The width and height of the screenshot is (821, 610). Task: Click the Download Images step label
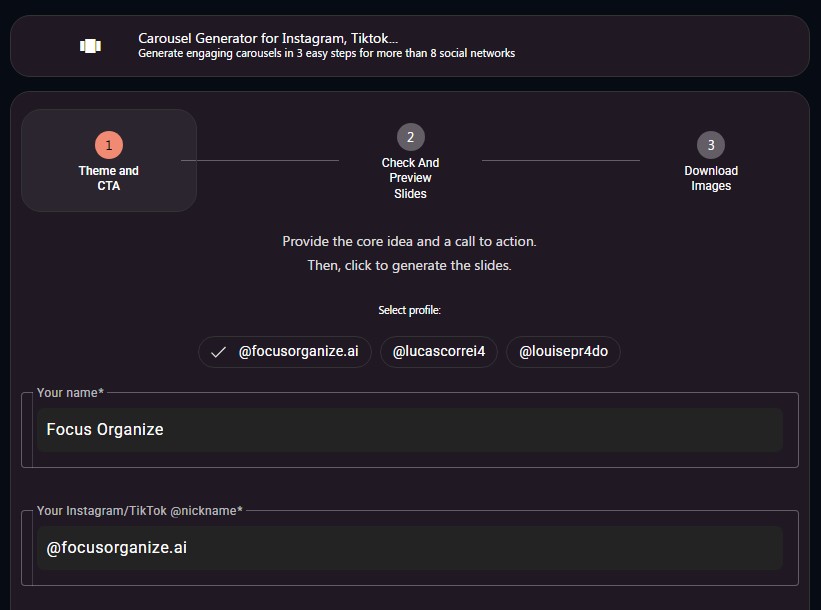pos(711,178)
